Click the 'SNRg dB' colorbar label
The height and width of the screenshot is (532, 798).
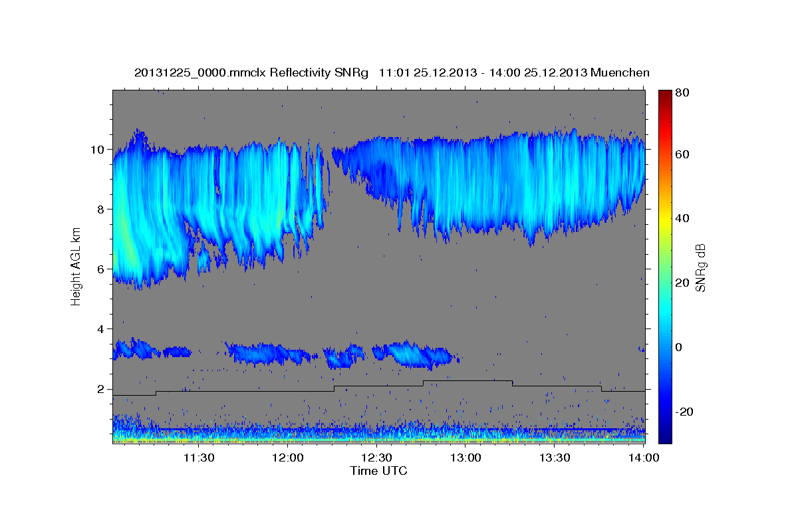click(700, 268)
